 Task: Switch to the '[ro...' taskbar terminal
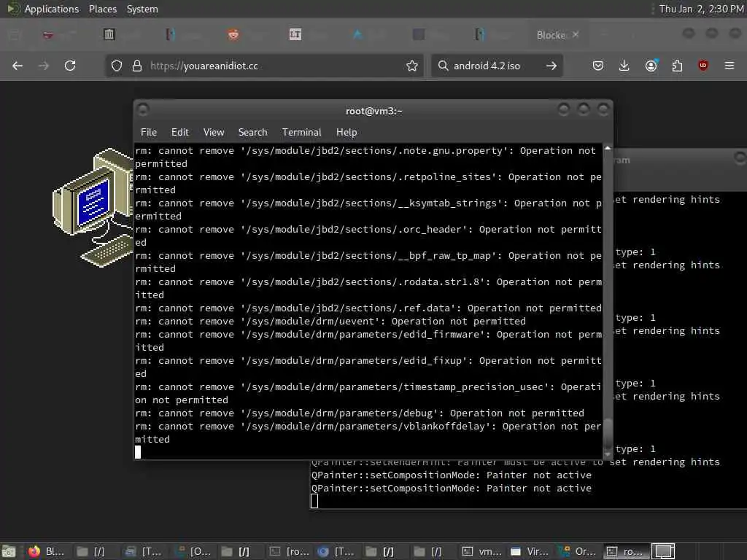click(289, 551)
